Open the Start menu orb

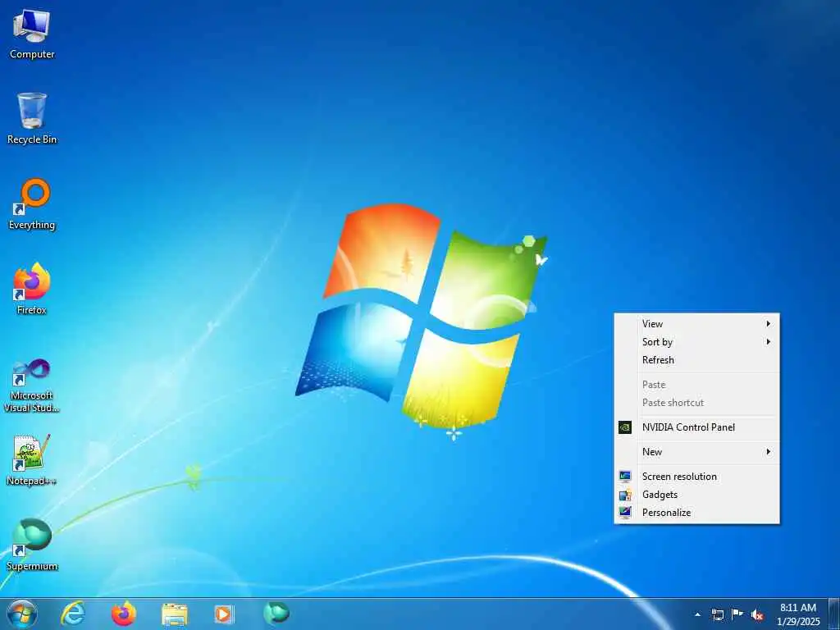[x=22, y=614]
